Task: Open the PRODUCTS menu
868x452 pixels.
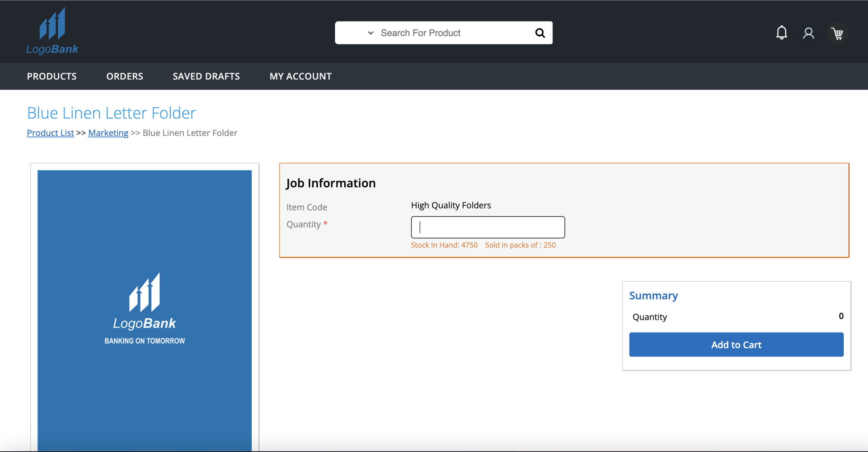Action: click(52, 76)
